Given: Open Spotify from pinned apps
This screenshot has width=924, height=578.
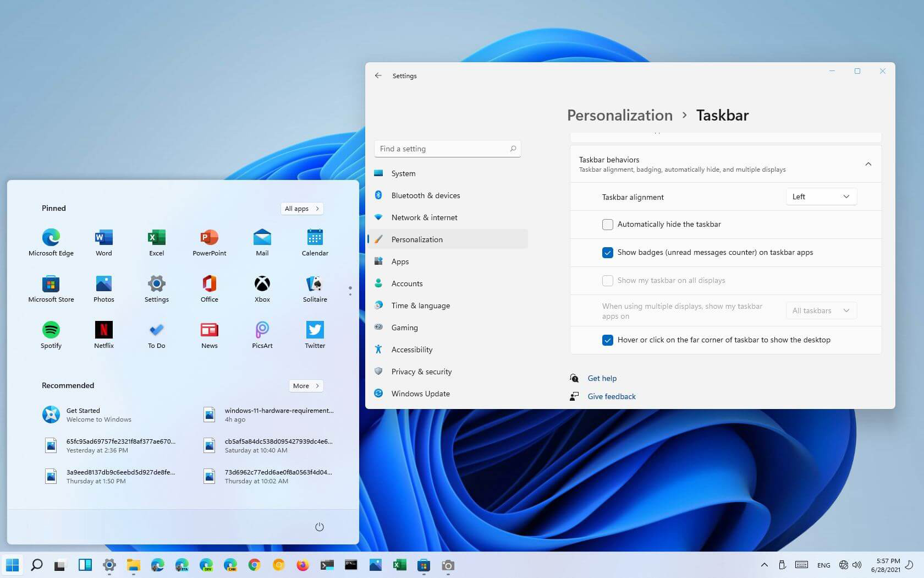Looking at the screenshot, I should pos(51,330).
